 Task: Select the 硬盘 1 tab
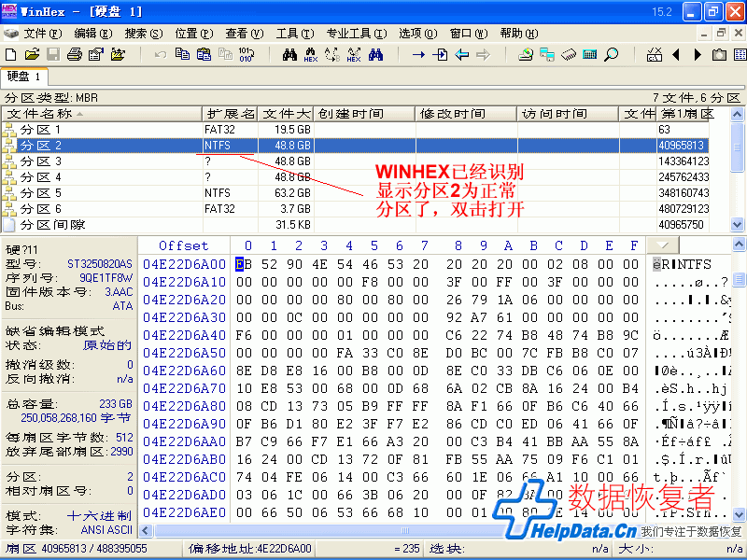[24, 77]
